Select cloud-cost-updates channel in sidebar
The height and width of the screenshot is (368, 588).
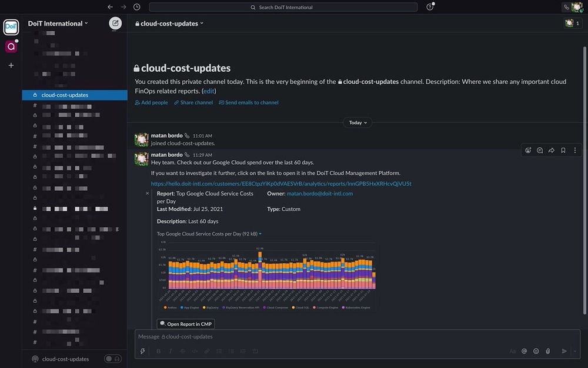click(75, 95)
